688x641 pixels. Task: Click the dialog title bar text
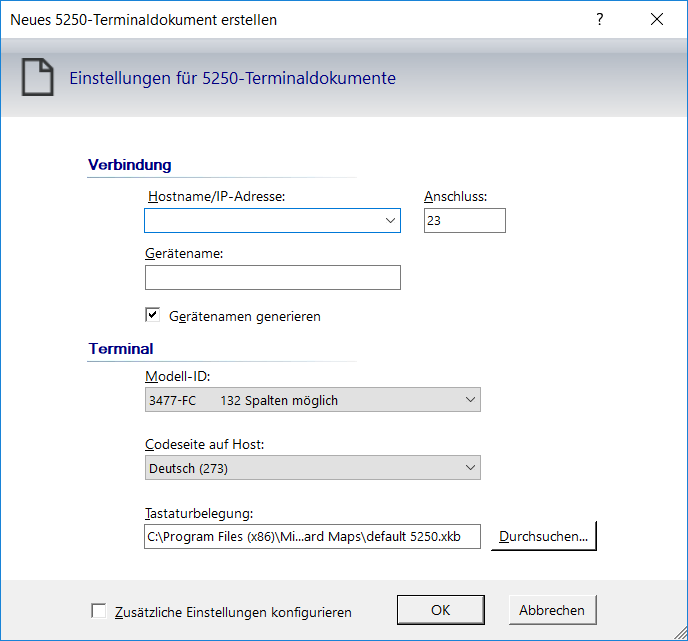pyautogui.click(x=144, y=19)
